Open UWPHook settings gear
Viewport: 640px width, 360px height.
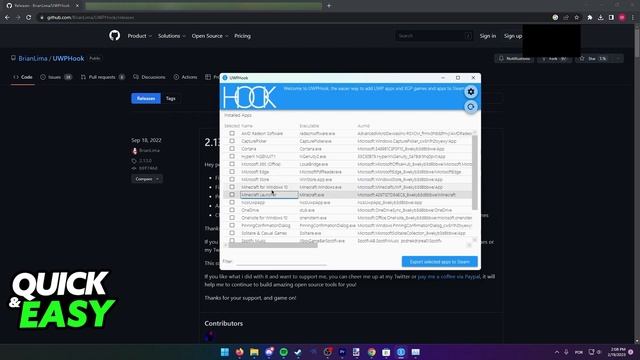471,92
